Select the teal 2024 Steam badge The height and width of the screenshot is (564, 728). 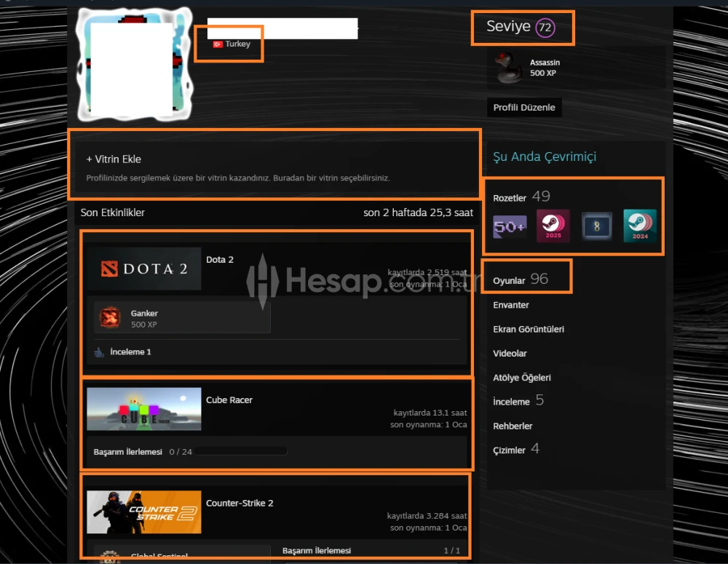pyautogui.click(x=640, y=226)
